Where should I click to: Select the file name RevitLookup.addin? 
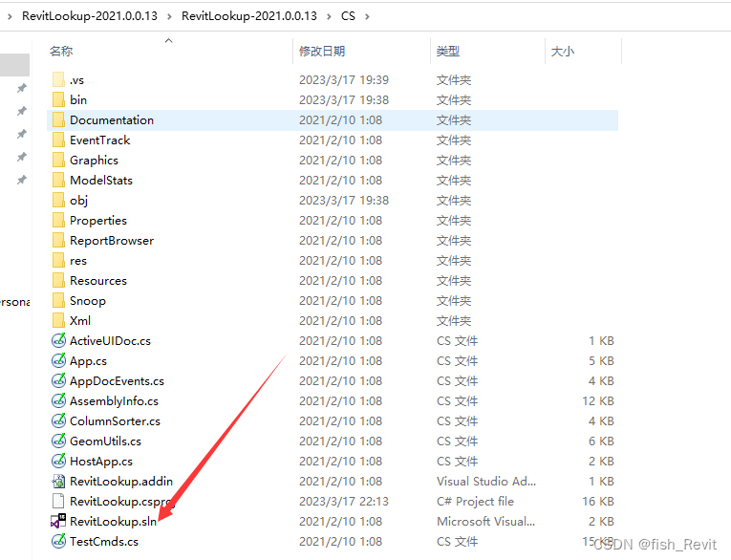point(121,482)
